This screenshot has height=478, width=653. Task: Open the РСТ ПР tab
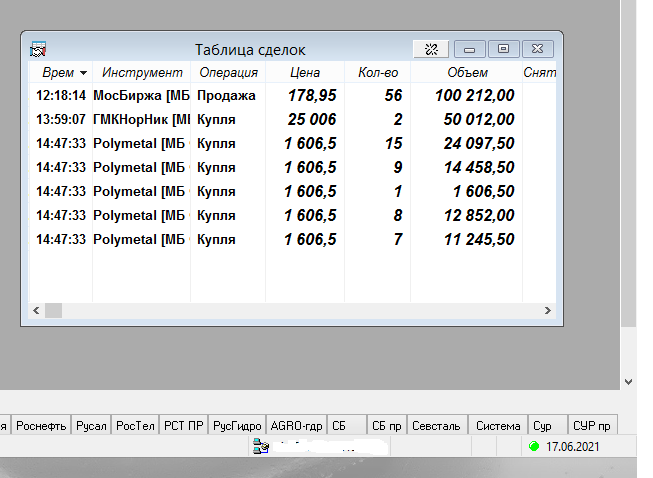184,426
